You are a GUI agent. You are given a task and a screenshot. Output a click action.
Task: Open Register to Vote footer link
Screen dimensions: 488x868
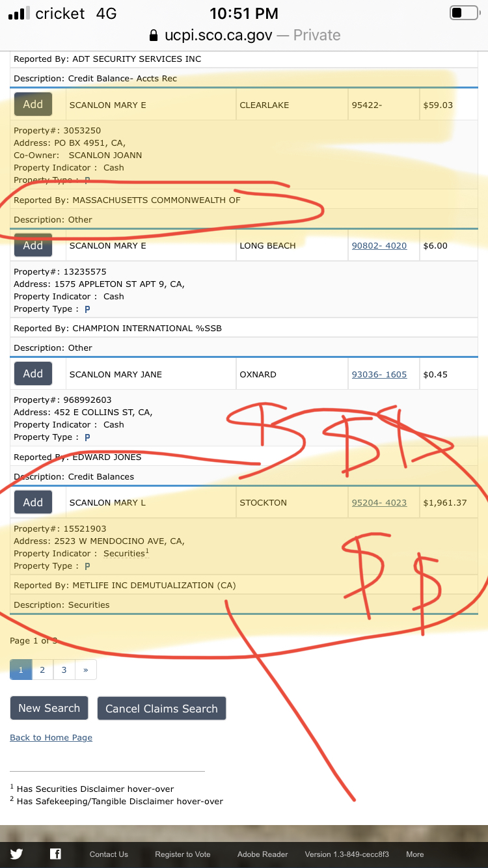pyautogui.click(x=183, y=854)
